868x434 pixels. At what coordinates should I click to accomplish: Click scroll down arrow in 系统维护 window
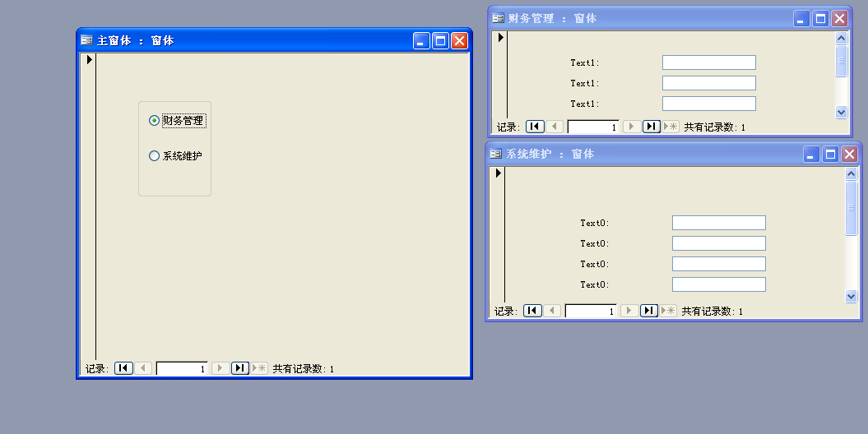851,297
